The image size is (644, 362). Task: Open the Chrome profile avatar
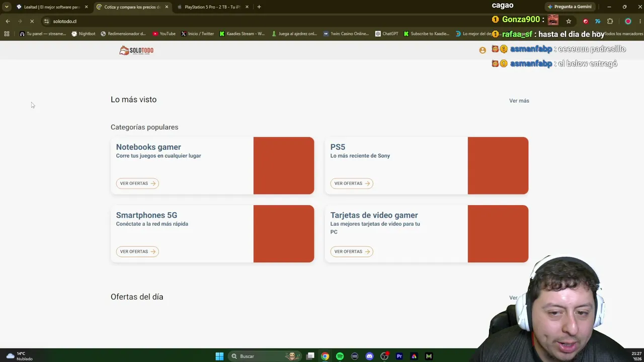point(628,21)
